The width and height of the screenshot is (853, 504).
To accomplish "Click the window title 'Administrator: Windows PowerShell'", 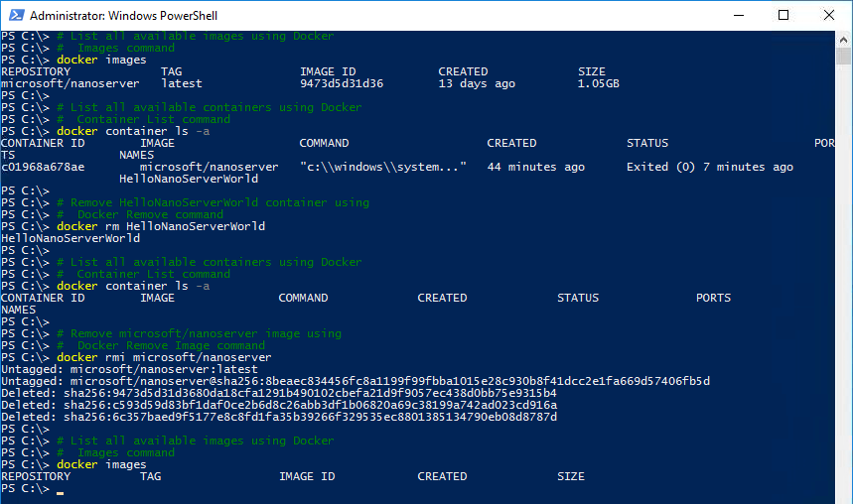I will (123, 16).
